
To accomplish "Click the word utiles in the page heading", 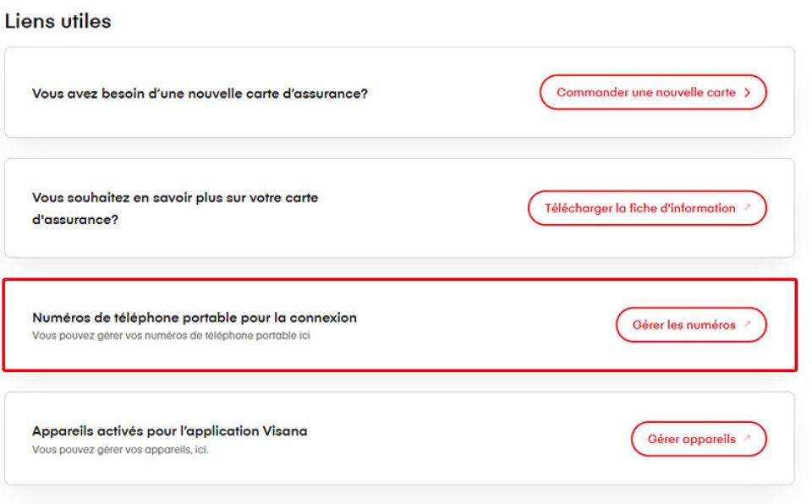I will tap(84, 22).
